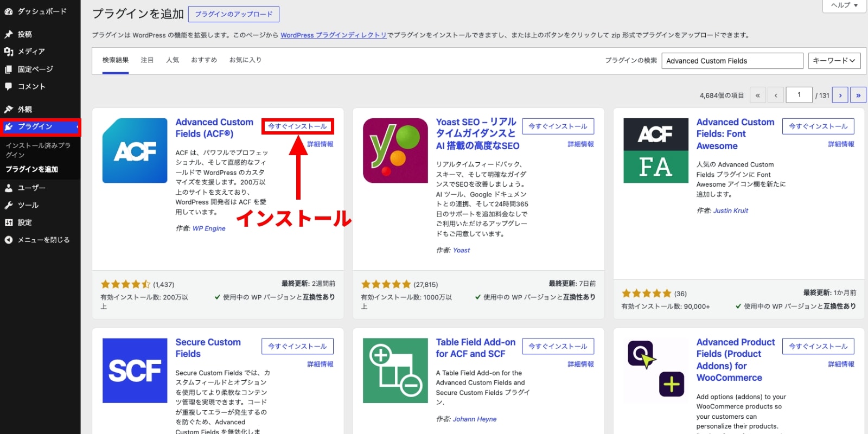
Task: Click the Yoast SEO plugin title
Action: pyautogui.click(x=477, y=133)
